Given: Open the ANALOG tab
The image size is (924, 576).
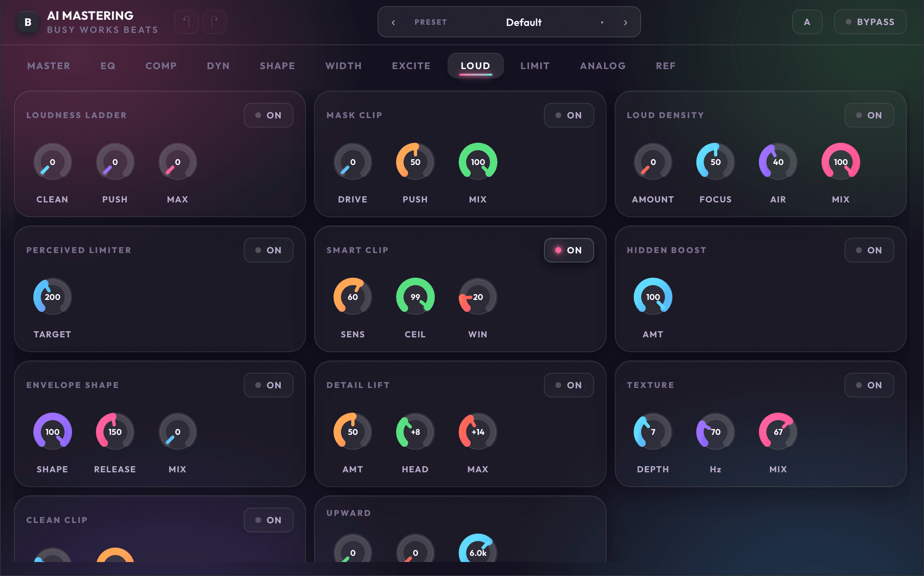Looking at the screenshot, I should [603, 66].
